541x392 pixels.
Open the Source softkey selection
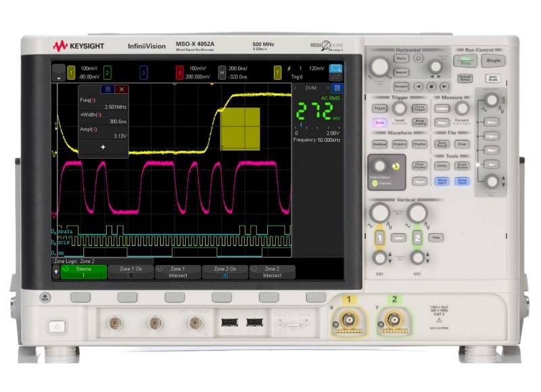(x=83, y=272)
